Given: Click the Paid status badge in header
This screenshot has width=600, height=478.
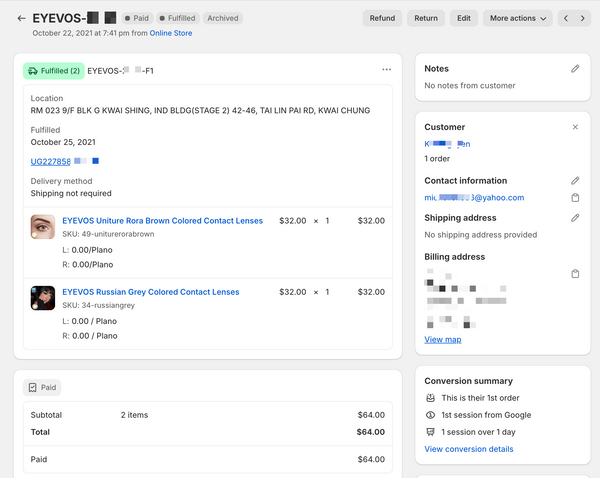Looking at the screenshot, I should click(x=137, y=18).
